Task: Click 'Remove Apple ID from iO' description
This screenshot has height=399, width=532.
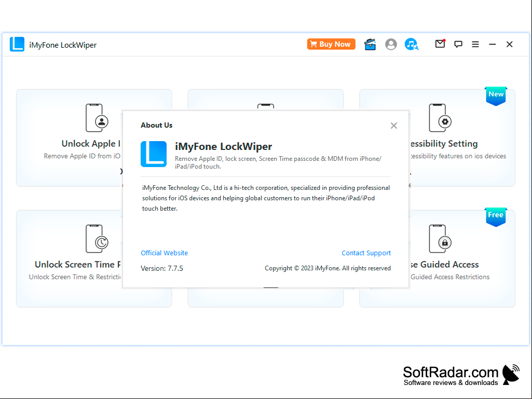Action: pyautogui.click(x=82, y=156)
